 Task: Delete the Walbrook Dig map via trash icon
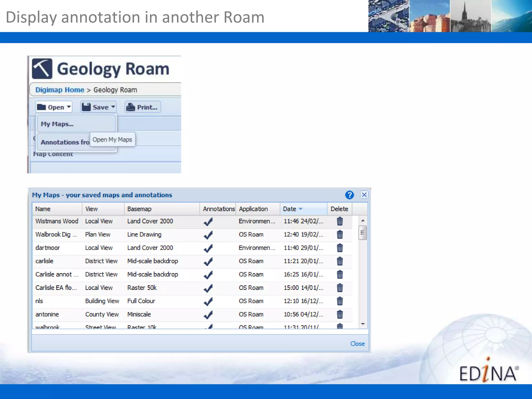click(x=340, y=235)
